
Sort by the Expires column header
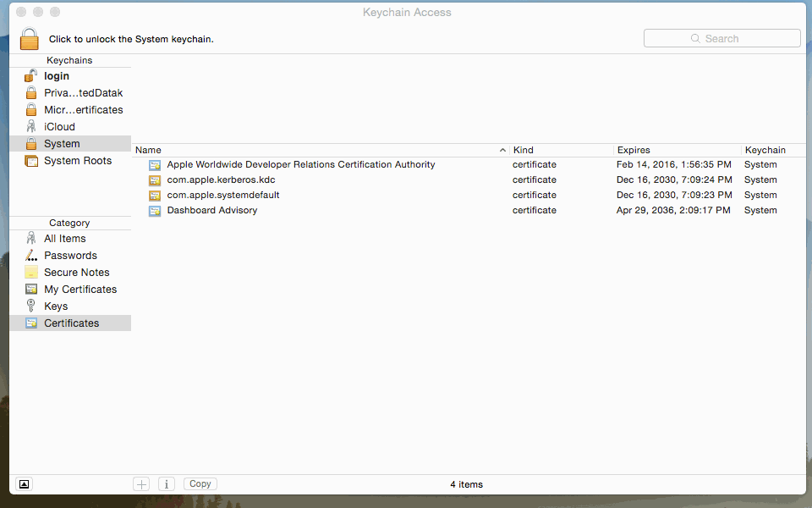[678, 150]
